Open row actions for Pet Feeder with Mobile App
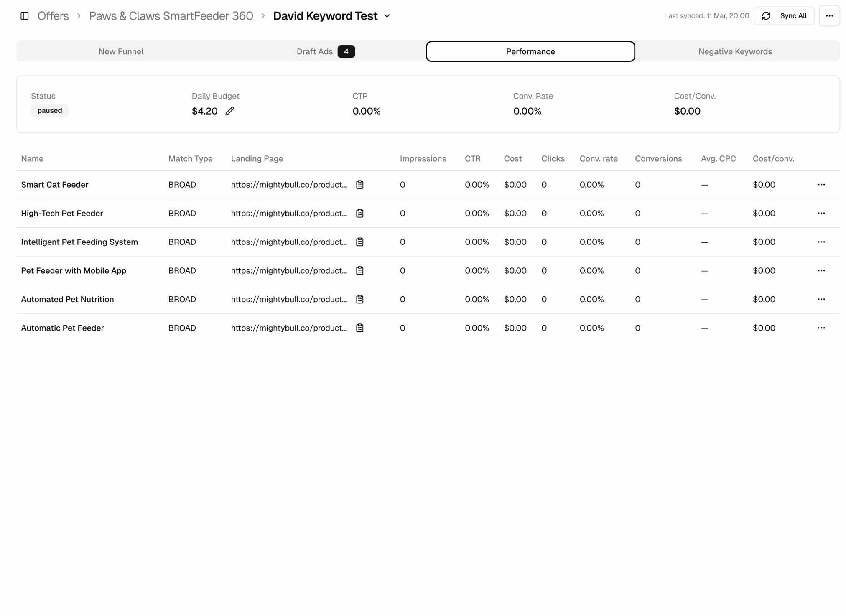This screenshot has width=846, height=616. [821, 271]
